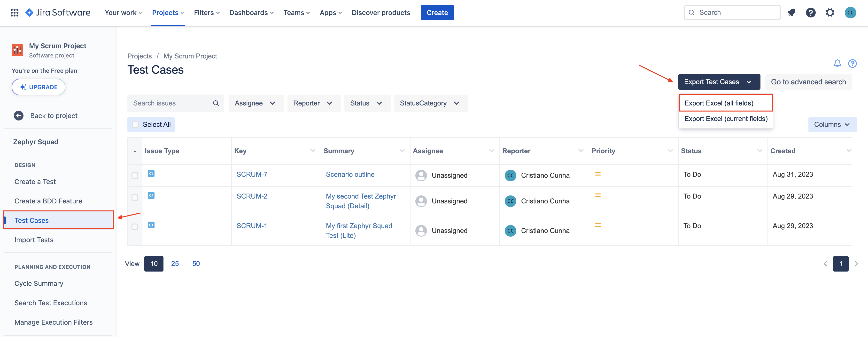Click the priority icon in SCRUM-1 row
Viewport: 868px width, 337px height.
598,225
